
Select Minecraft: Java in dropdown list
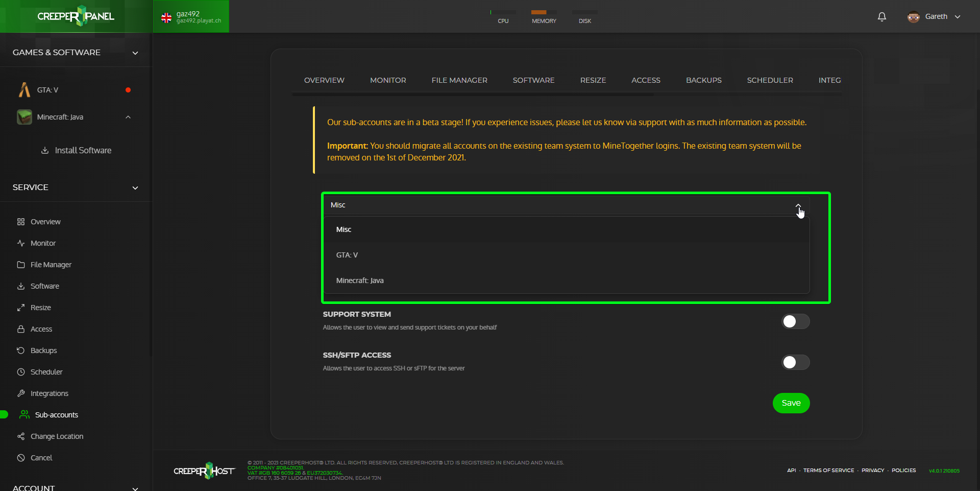coord(567,280)
